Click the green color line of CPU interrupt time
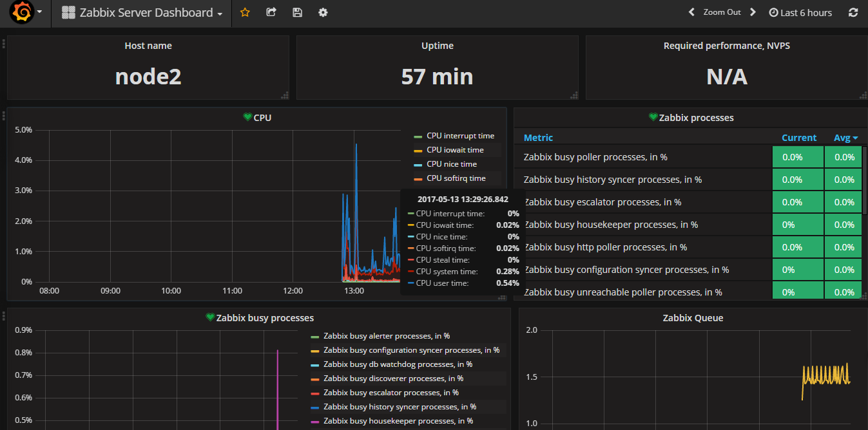Image resolution: width=868 pixels, height=430 pixels. click(x=418, y=136)
